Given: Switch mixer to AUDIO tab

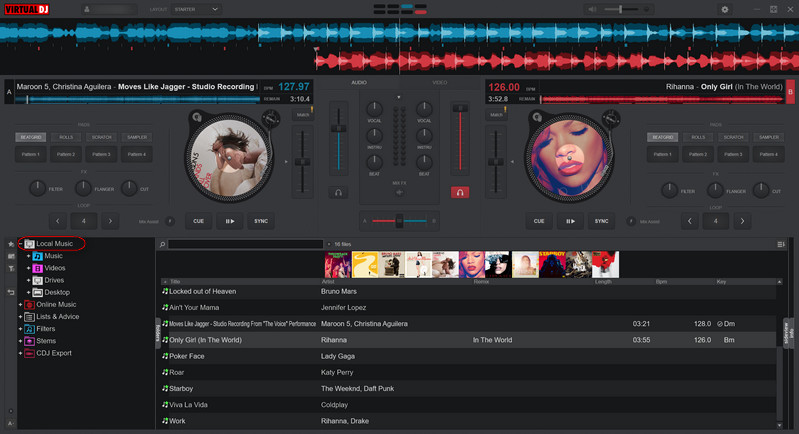Looking at the screenshot, I should [x=359, y=83].
